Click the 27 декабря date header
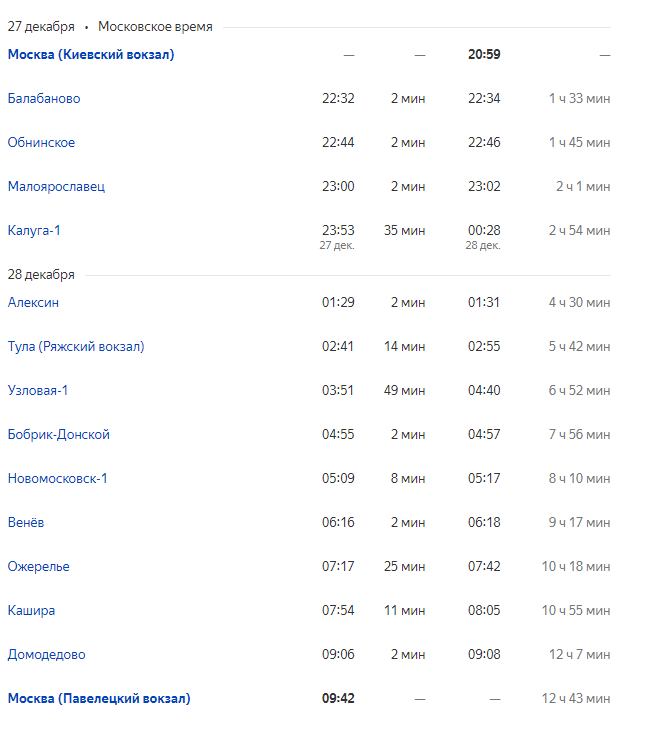Screen dimensions: 645x734 (41, 27)
